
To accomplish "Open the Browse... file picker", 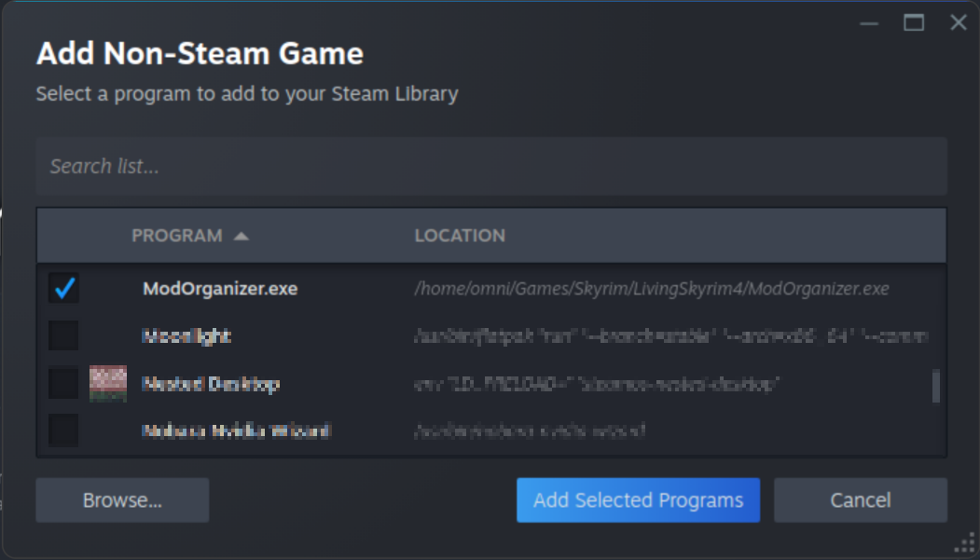I will (122, 500).
